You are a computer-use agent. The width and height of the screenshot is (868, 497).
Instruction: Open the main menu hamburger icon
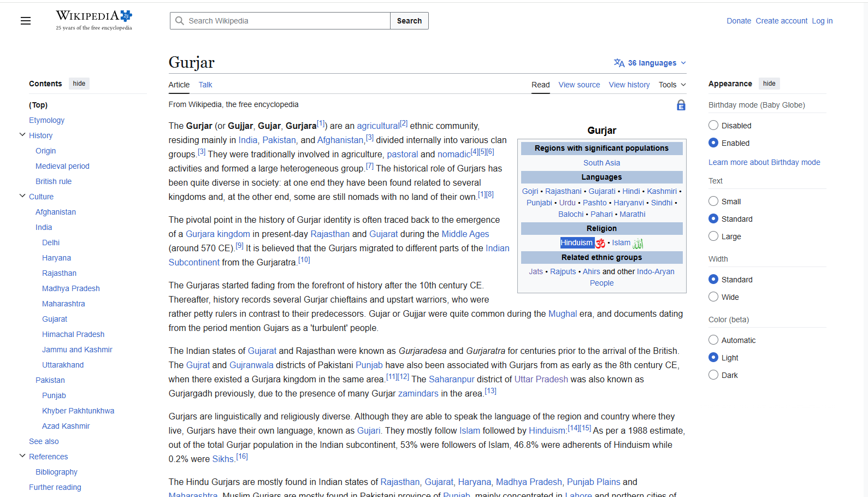coord(26,21)
